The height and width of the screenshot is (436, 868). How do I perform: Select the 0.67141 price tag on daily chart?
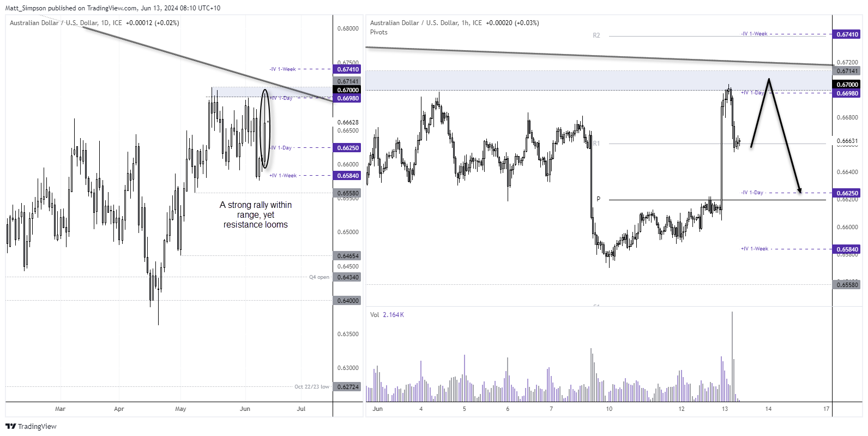tap(348, 81)
